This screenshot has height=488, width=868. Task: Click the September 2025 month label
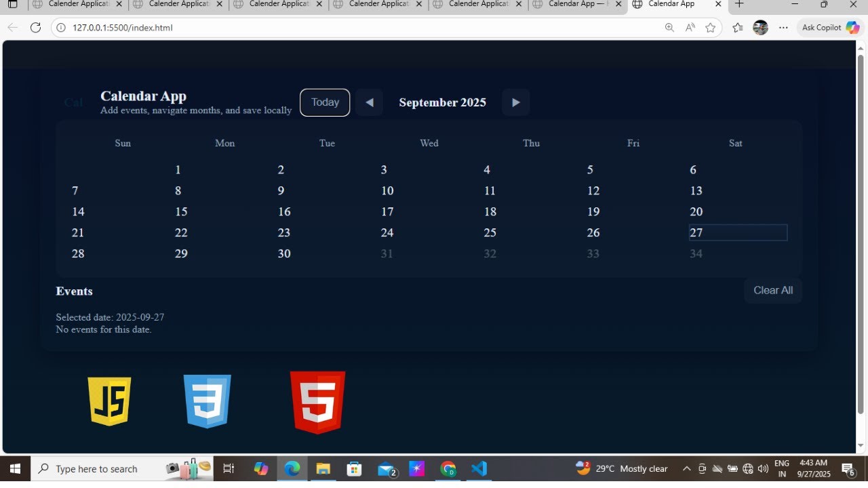pos(442,102)
